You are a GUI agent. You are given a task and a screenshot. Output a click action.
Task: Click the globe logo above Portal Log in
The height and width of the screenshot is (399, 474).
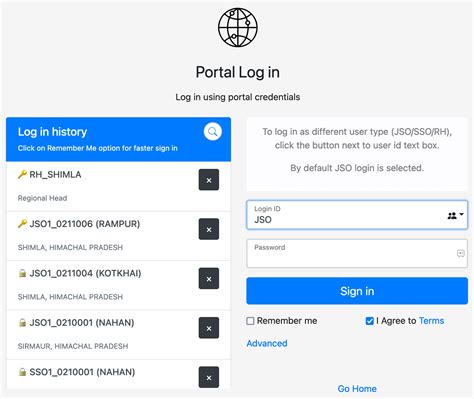point(238,27)
